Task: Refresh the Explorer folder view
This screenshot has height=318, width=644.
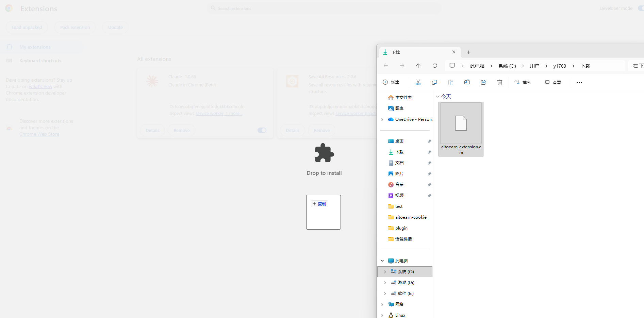Action: [x=434, y=66]
